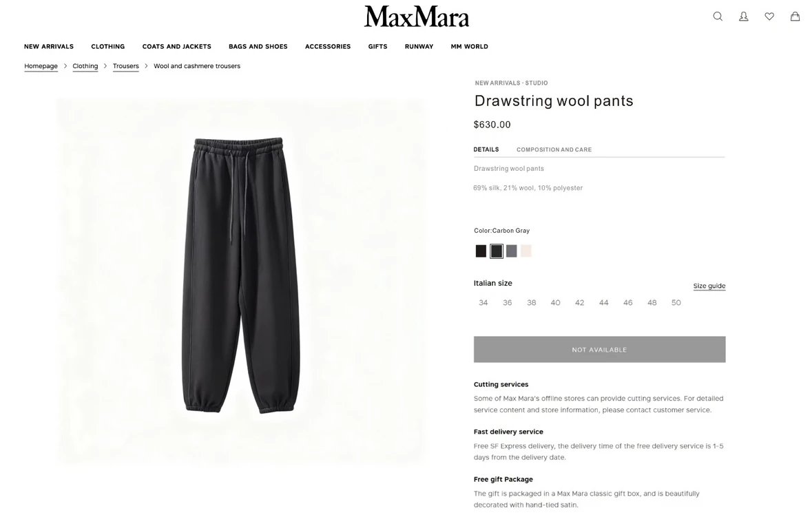812x515 pixels.
Task: Switch to the Details tab
Action: (x=486, y=149)
